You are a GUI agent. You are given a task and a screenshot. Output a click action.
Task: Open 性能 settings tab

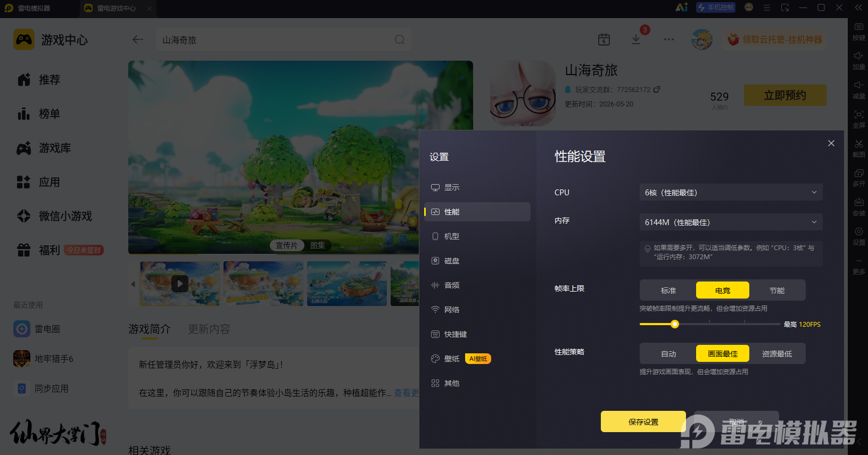[477, 212]
